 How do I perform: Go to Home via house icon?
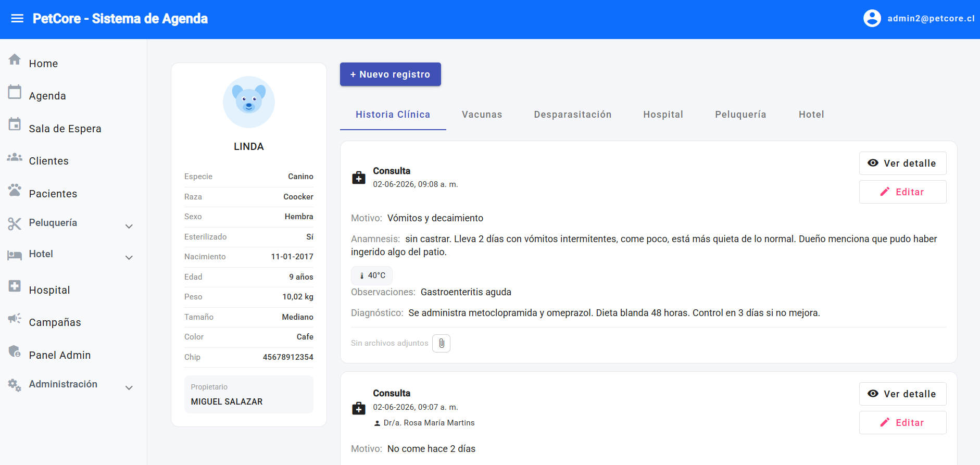tap(15, 59)
